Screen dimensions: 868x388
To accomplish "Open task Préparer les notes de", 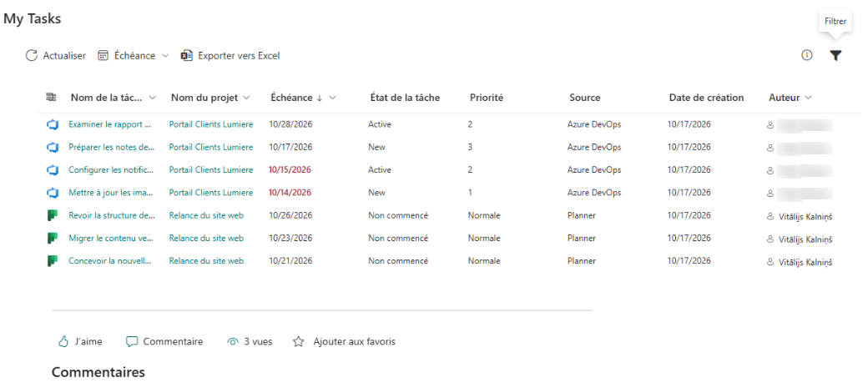I will click(111, 147).
